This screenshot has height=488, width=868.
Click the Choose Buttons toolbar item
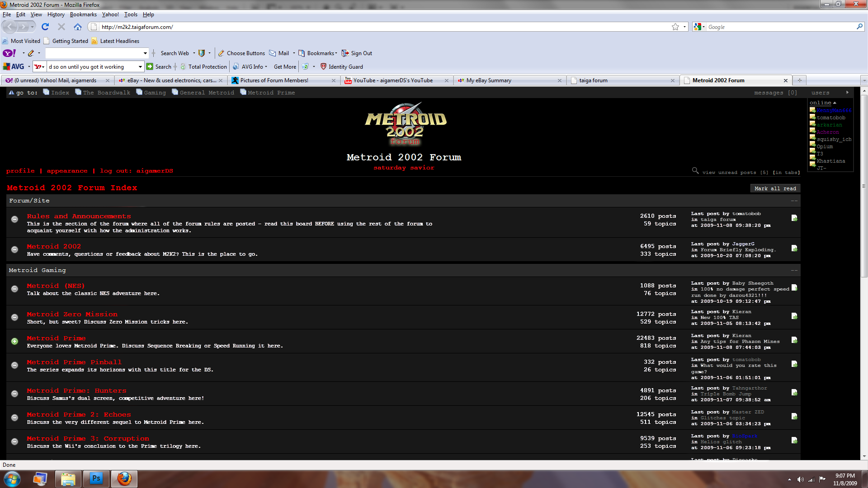coord(241,53)
